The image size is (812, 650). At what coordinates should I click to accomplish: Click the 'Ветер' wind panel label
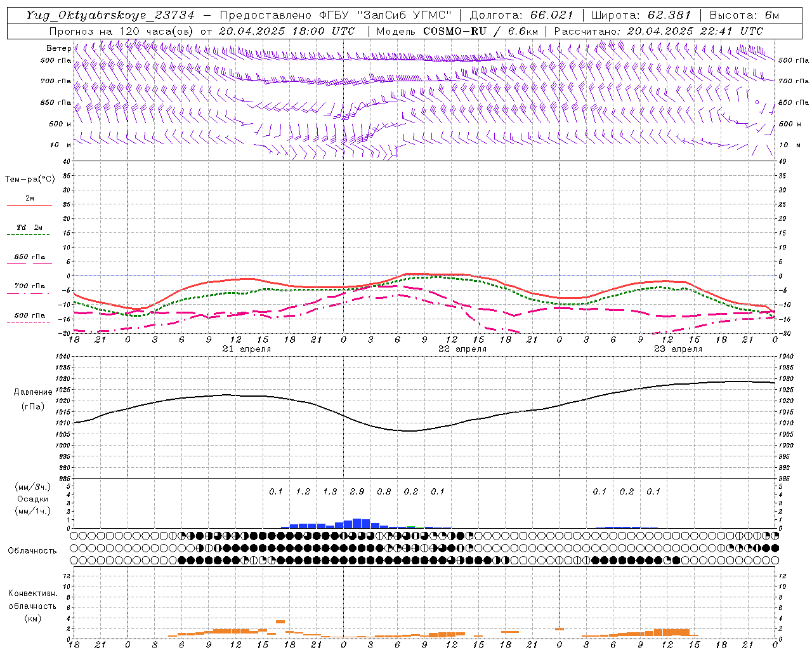[59, 48]
